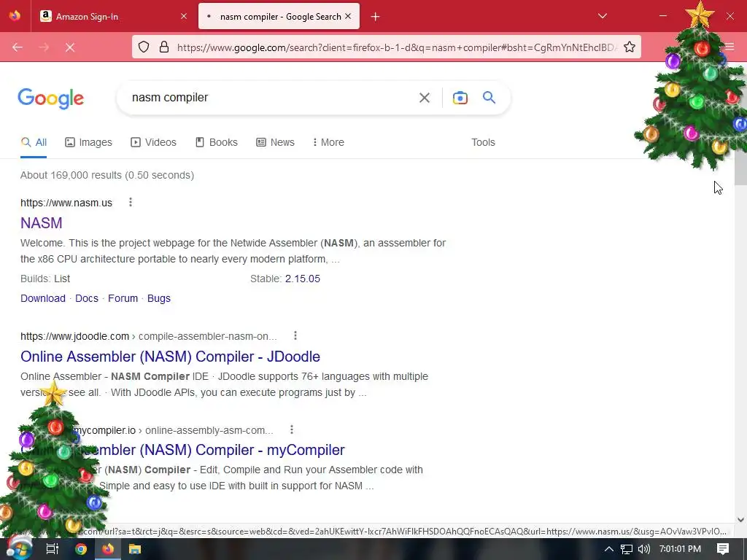This screenshot has height=560, width=747.
Task: Click the Forum sitelink under NASM
Action: click(x=123, y=298)
